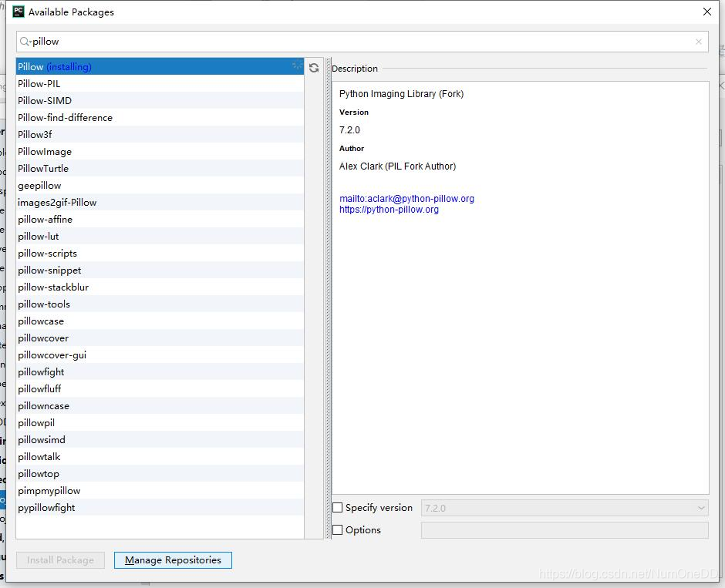Select the pypillowfight package

[x=160, y=508]
